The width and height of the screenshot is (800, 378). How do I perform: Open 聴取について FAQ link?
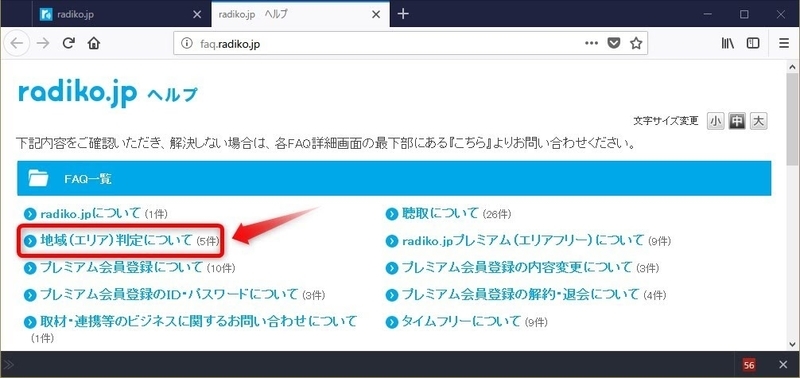pos(440,213)
